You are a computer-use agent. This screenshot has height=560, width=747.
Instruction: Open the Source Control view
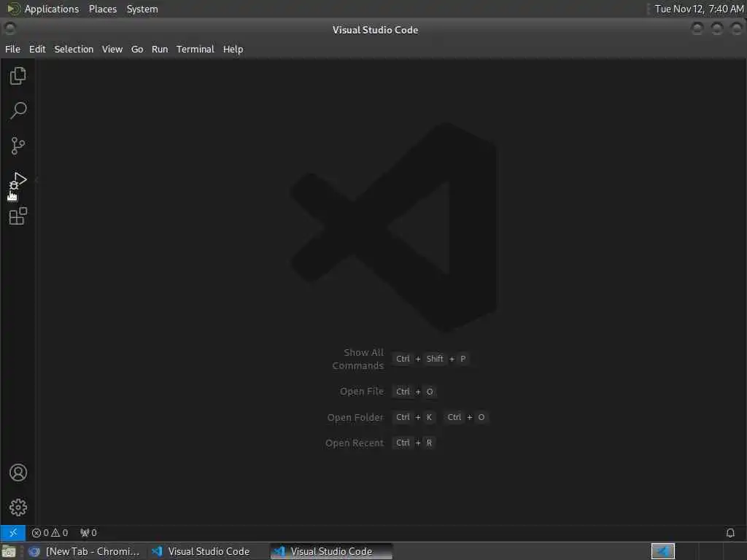(x=18, y=146)
